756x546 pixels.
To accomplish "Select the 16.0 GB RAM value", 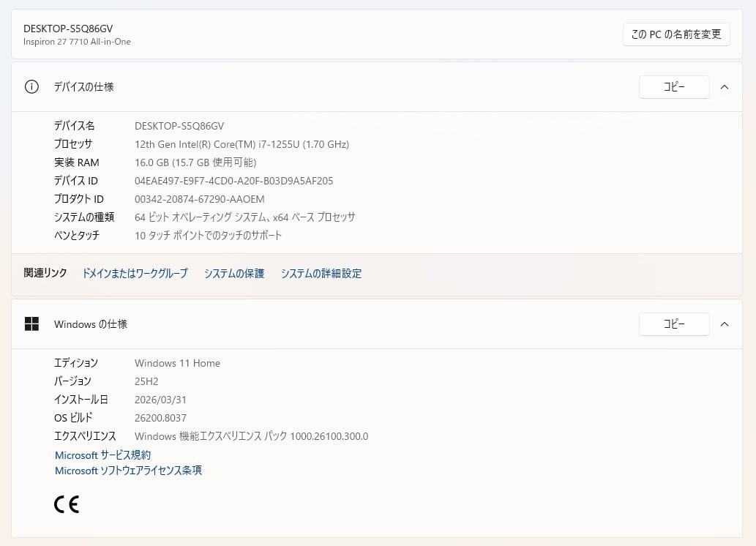I will click(x=195, y=162).
